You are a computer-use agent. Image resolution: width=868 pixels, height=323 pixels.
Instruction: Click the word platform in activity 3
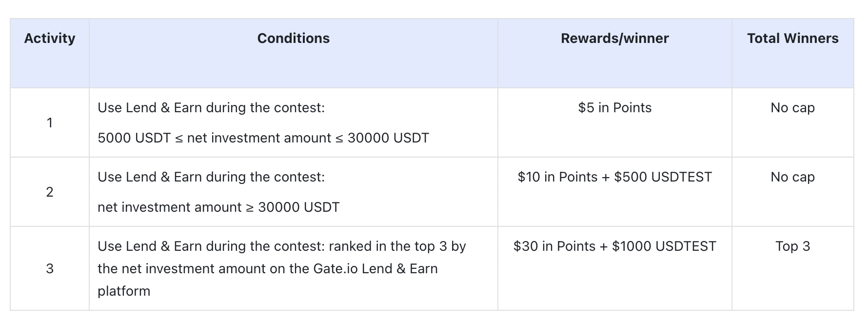point(124,291)
